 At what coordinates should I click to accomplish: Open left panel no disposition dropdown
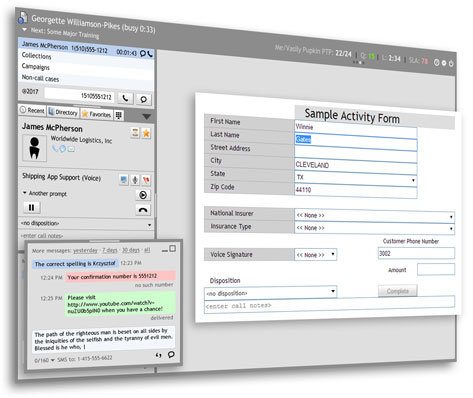click(x=86, y=224)
